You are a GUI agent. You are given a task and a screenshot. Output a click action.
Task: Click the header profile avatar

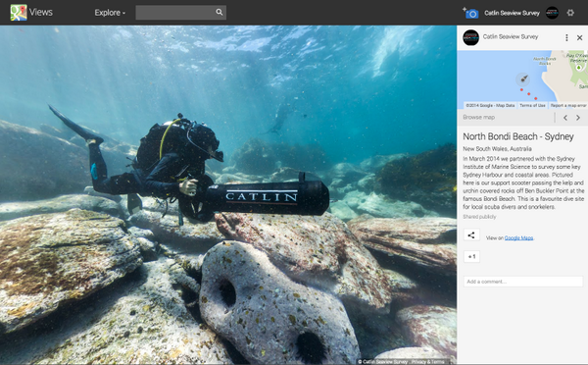click(x=552, y=13)
